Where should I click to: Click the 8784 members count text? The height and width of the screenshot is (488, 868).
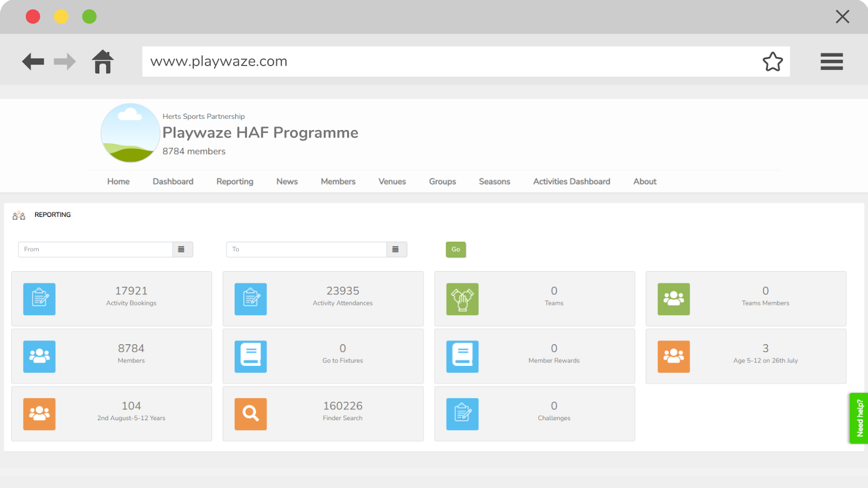tap(194, 151)
